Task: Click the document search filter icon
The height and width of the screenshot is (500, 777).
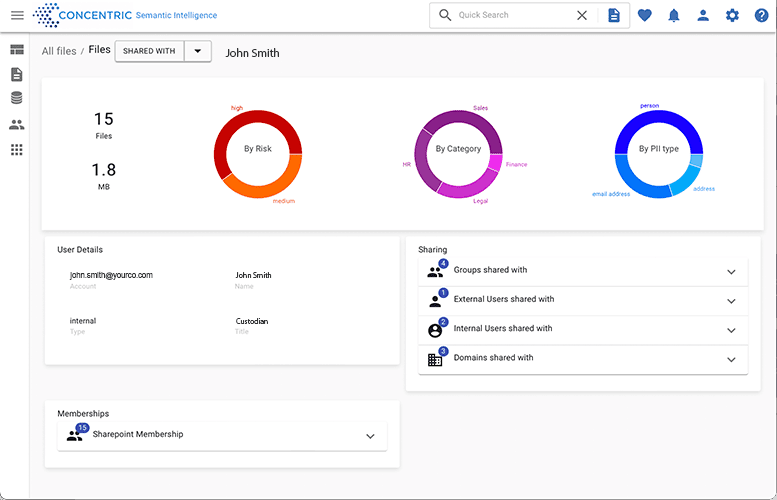Action: 614,15
